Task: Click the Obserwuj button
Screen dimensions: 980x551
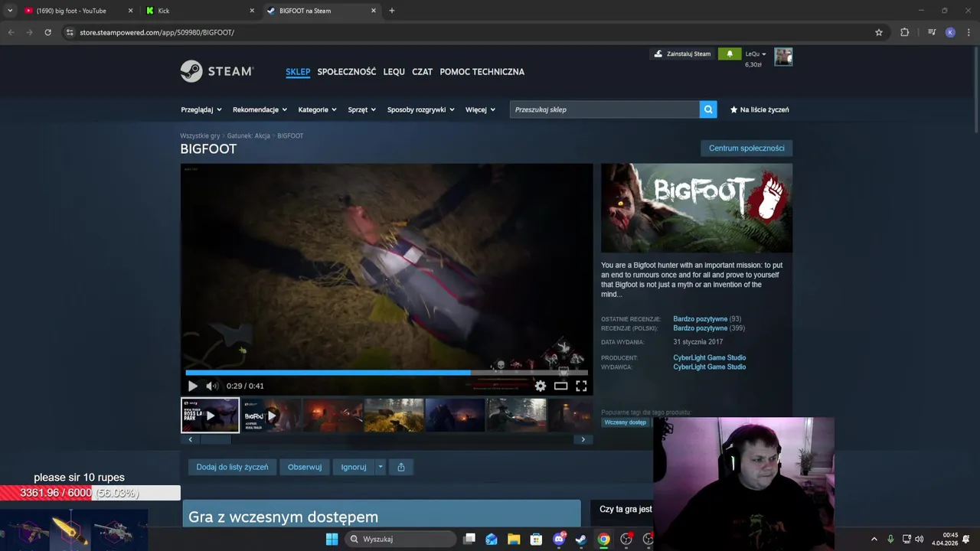Action: click(305, 467)
